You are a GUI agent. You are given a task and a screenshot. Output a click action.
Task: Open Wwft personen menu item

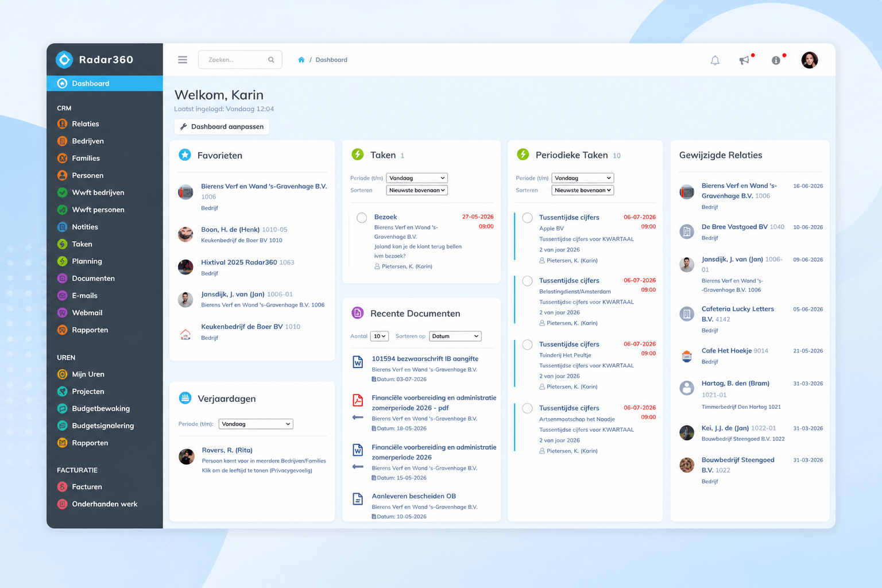[x=98, y=210]
